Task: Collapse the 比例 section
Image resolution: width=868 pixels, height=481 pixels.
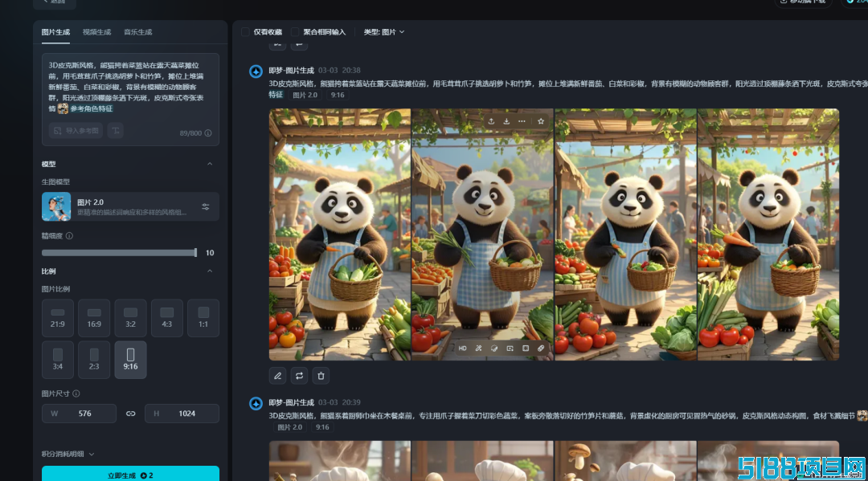Action: coord(210,271)
